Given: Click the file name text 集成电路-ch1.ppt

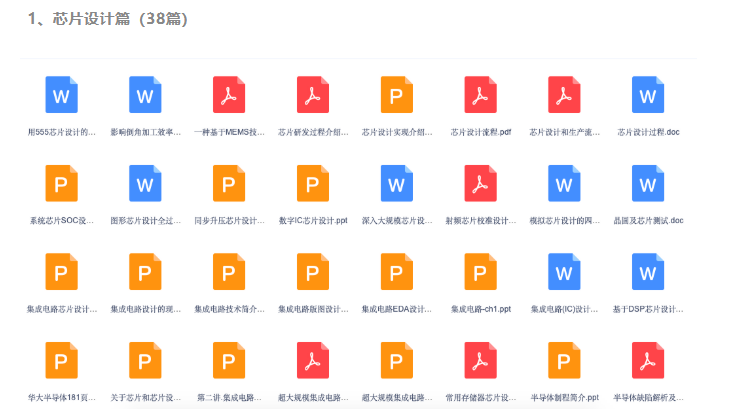Looking at the screenshot, I should (x=481, y=309).
